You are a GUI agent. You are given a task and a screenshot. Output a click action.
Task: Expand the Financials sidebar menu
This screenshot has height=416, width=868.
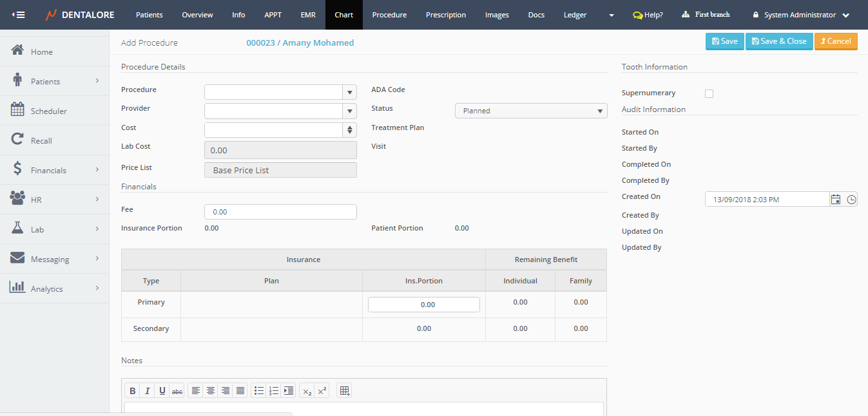[x=55, y=171]
